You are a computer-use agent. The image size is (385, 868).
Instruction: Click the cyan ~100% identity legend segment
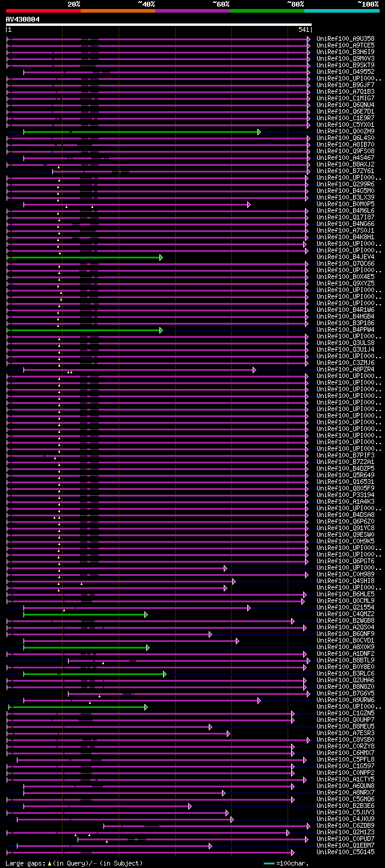pos(342,10)
